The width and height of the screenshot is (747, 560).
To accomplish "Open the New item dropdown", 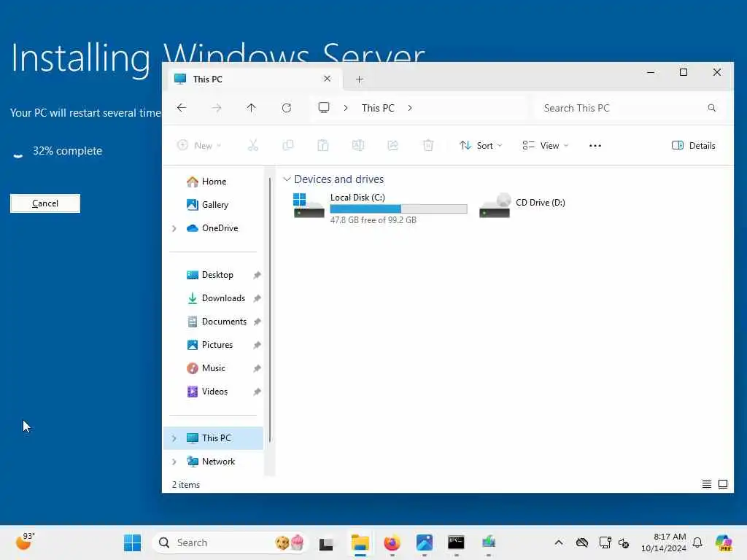I will pyautogui.click(x=199, y=145).
